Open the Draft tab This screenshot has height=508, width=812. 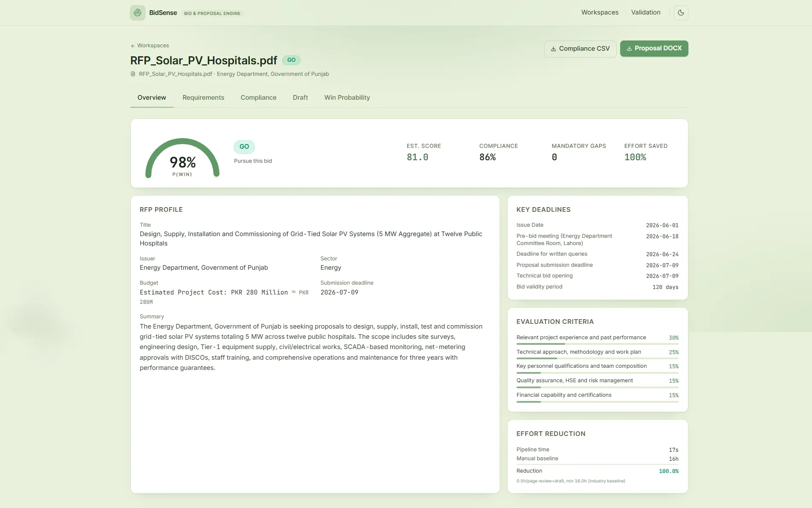tap(300, 98)
